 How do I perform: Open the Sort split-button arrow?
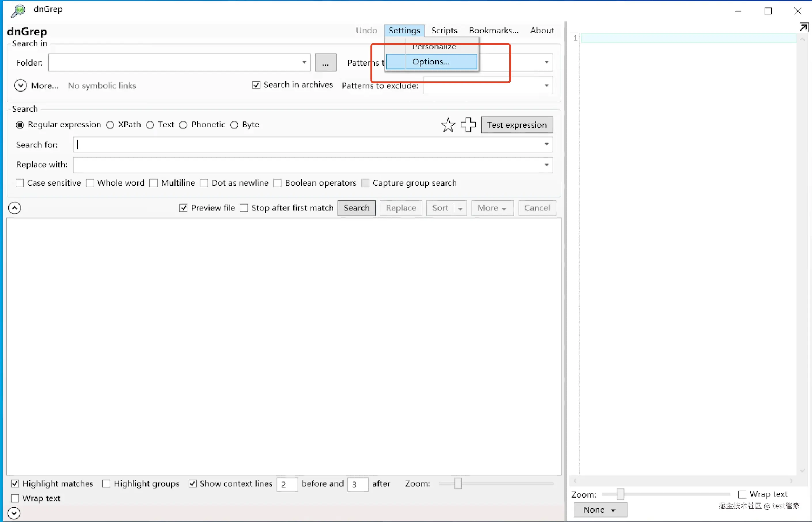(x=460, y=208)
